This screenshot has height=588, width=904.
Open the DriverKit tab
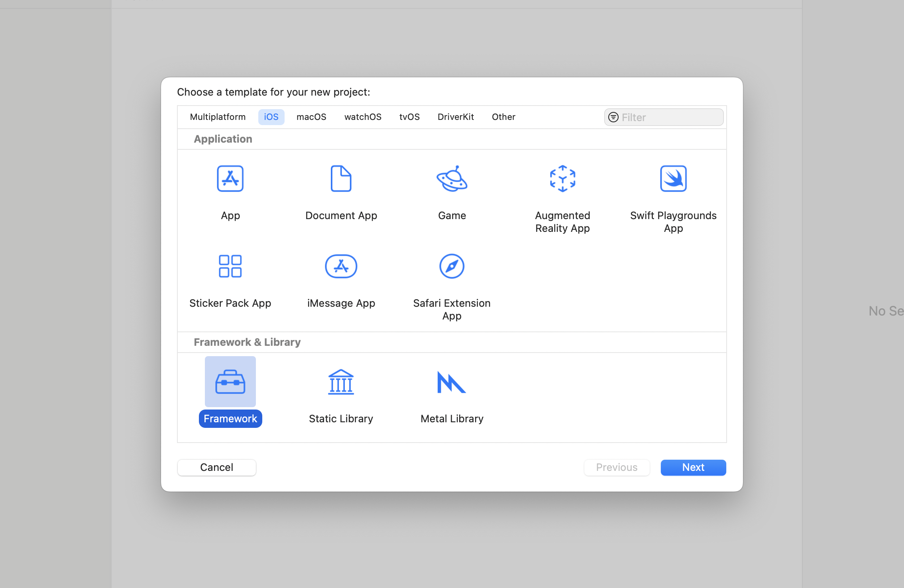coord(456,117)
